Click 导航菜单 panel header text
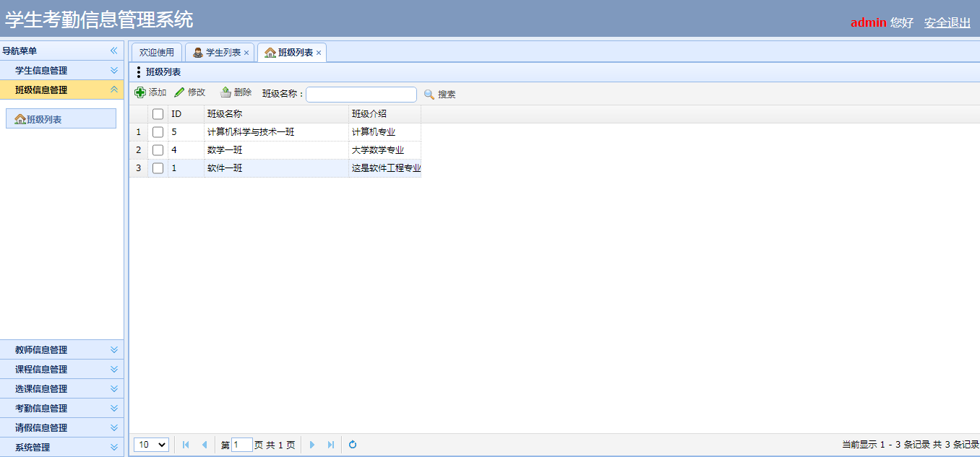Screen dimensions: 980x457 (x=20, y=51)
